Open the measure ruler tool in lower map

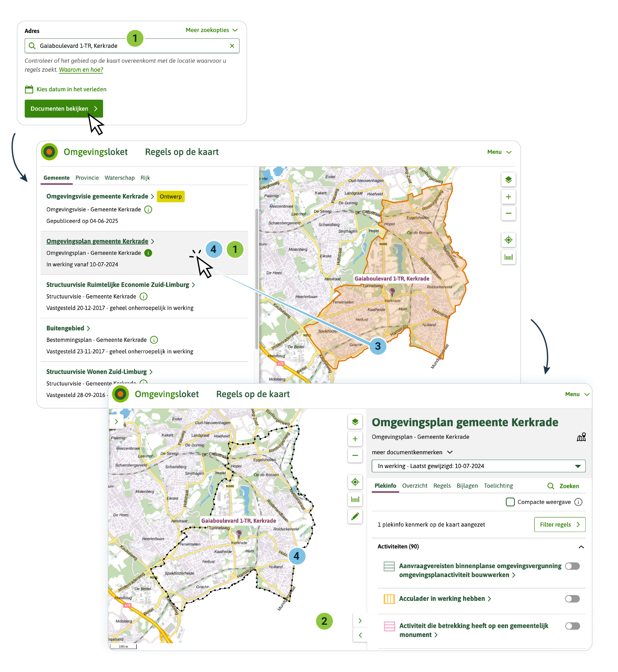pos(355,499)
